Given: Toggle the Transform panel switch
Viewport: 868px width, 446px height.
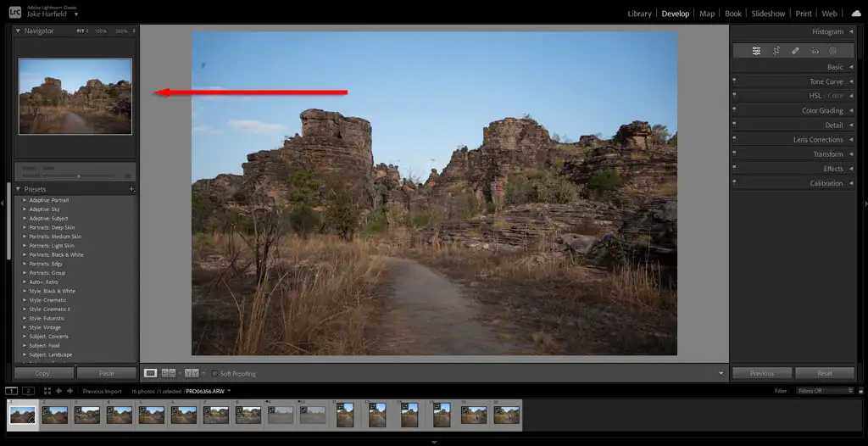Looking at the screenshot, I should pyautogui.click(x=735, y=154).
